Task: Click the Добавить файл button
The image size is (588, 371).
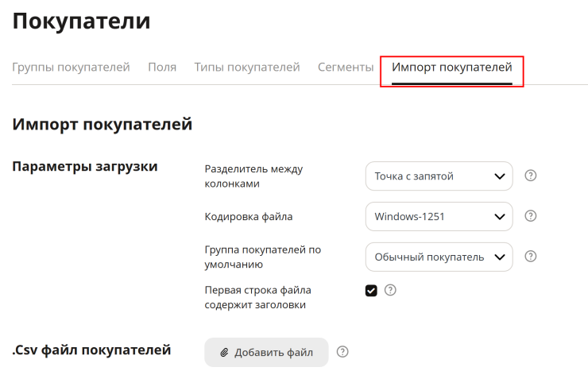Action: (x=266, y=352)
